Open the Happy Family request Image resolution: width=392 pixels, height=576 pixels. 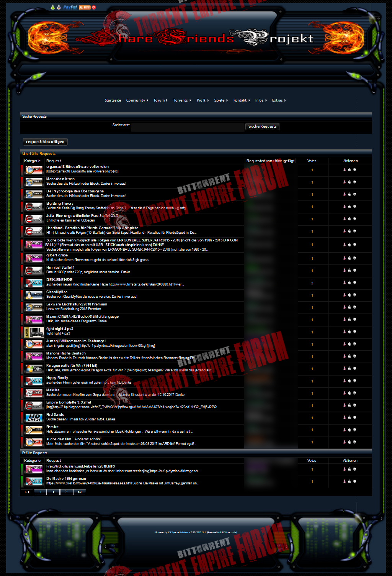[x=57, y=378]
